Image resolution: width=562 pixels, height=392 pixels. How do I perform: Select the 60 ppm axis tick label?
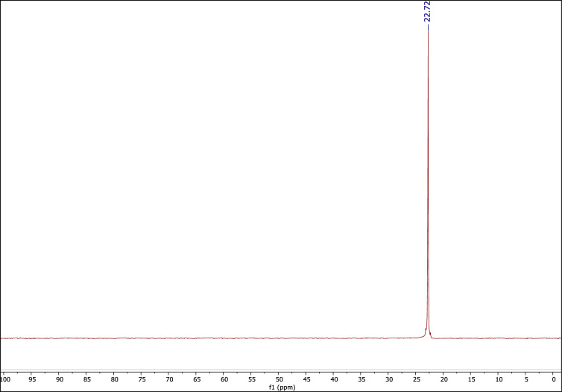click(x=224, y=379)
